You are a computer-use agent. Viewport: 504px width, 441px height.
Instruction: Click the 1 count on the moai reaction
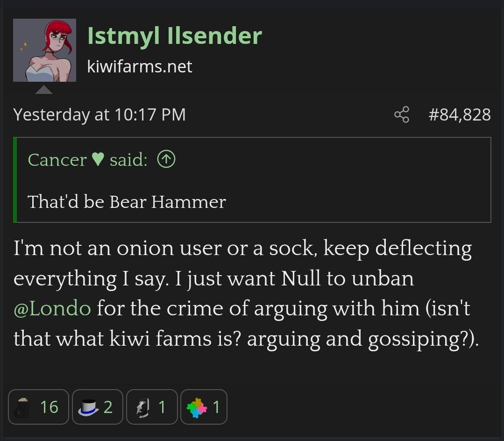[162, 407]
